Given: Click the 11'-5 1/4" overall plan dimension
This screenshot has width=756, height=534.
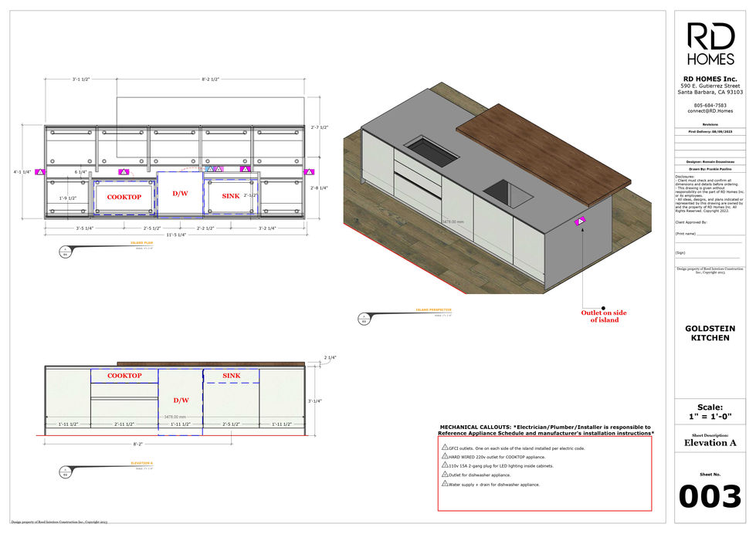Looking at the screenshot, I should (176, 235).
